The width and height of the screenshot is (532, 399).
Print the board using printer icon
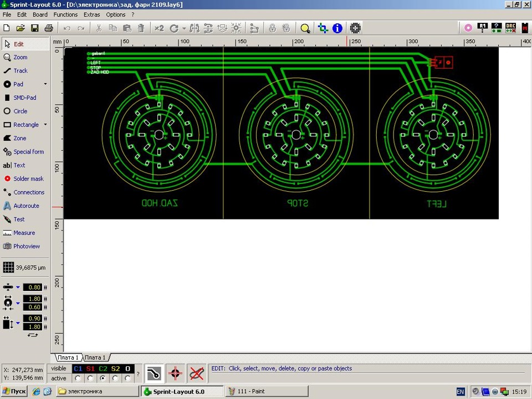pos(49,28)
